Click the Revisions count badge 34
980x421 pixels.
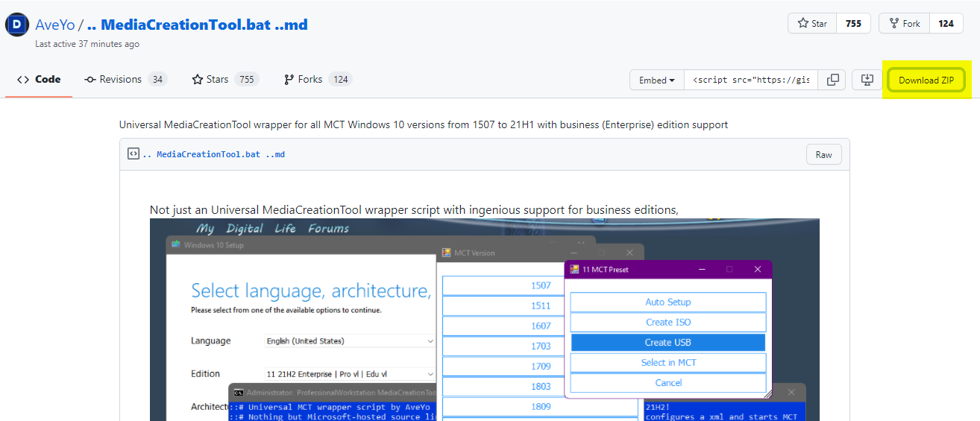pos(157,79)
